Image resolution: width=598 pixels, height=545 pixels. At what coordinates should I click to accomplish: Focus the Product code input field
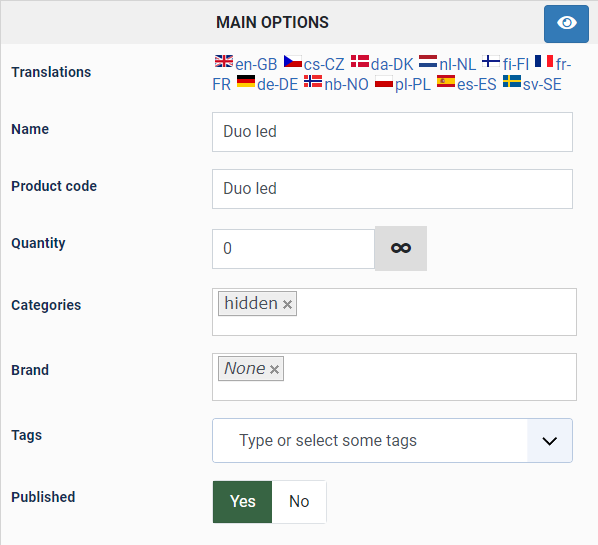click(392, 189)
